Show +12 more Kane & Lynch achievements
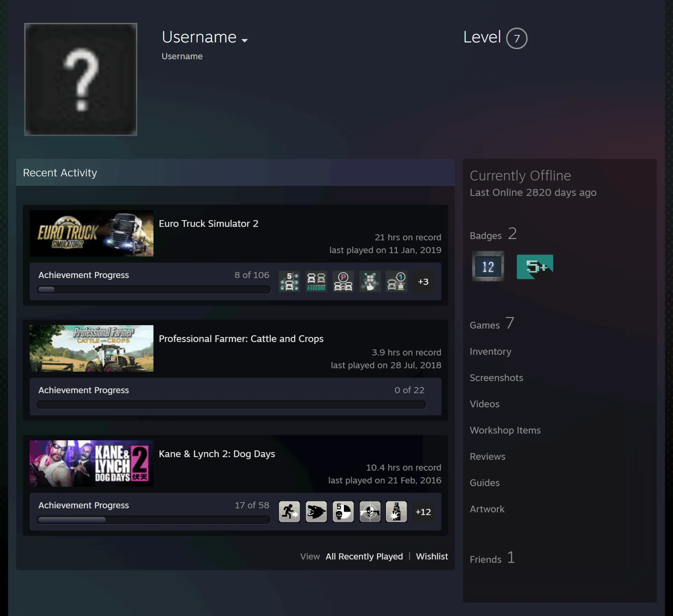 [x=423, y=512]
